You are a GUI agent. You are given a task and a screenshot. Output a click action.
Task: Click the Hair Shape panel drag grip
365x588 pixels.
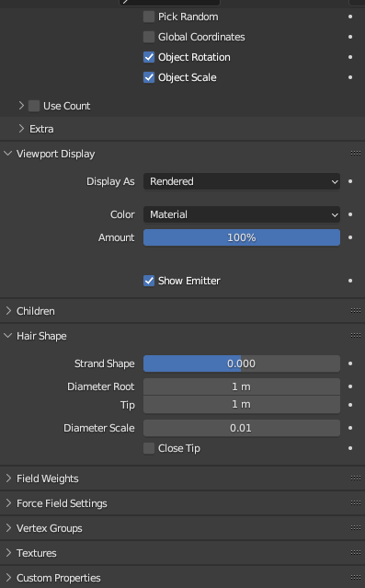[x=356, y=335]
